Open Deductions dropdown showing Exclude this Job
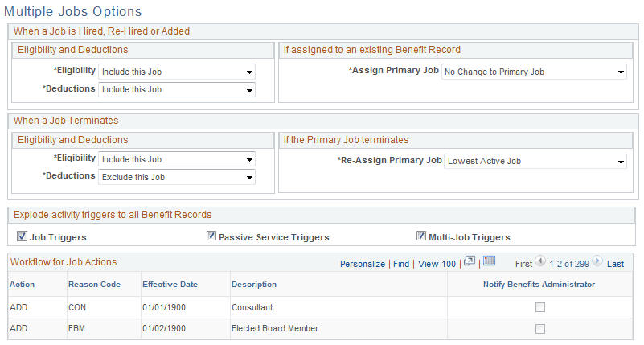Screen dimensions: 644x345 (177, 177)
